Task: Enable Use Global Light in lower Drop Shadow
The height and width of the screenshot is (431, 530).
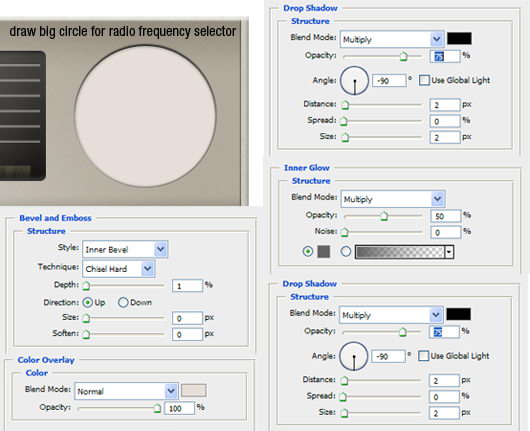Action: [x=423, y=356]
